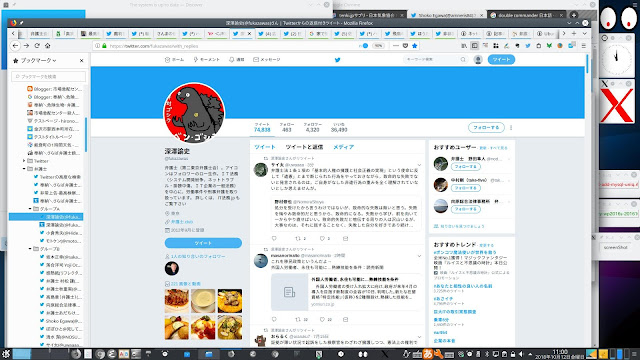
Task: Close the bookmarks sidebar with X
Action: tap(81, 60)
